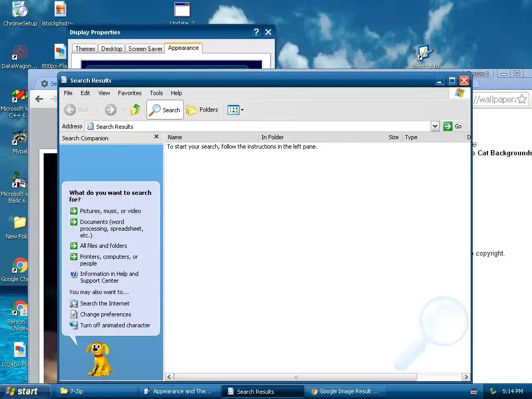The height and width of the screenshot is (399, 532).
Task: Select the DataWagon desktop shortcut
Action: click(19, 56)
